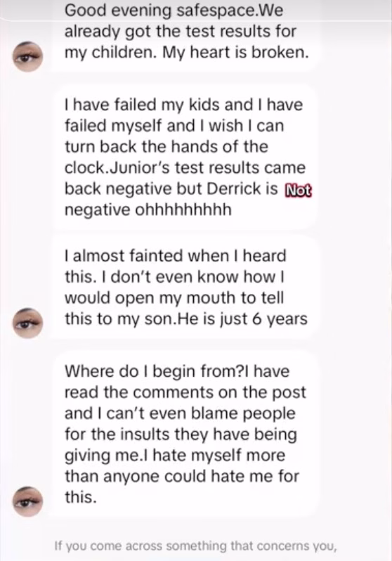Click the "read the comments on the post" line
392x561 pixels.
(185, 392)
